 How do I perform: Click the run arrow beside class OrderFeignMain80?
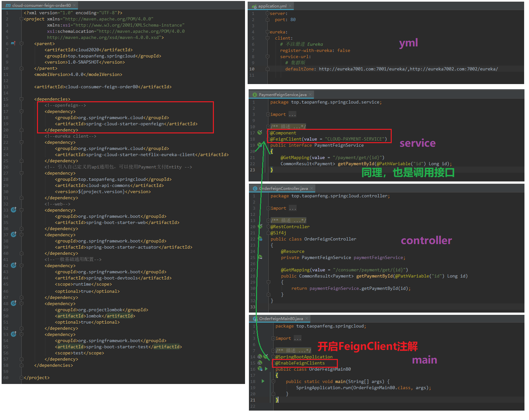point(266,369)
